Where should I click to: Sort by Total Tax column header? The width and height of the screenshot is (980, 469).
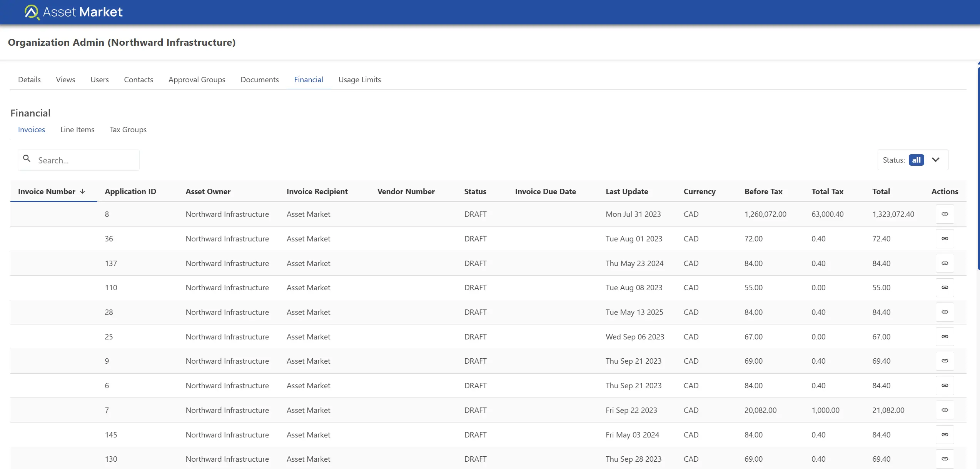[x=827, y=191]
